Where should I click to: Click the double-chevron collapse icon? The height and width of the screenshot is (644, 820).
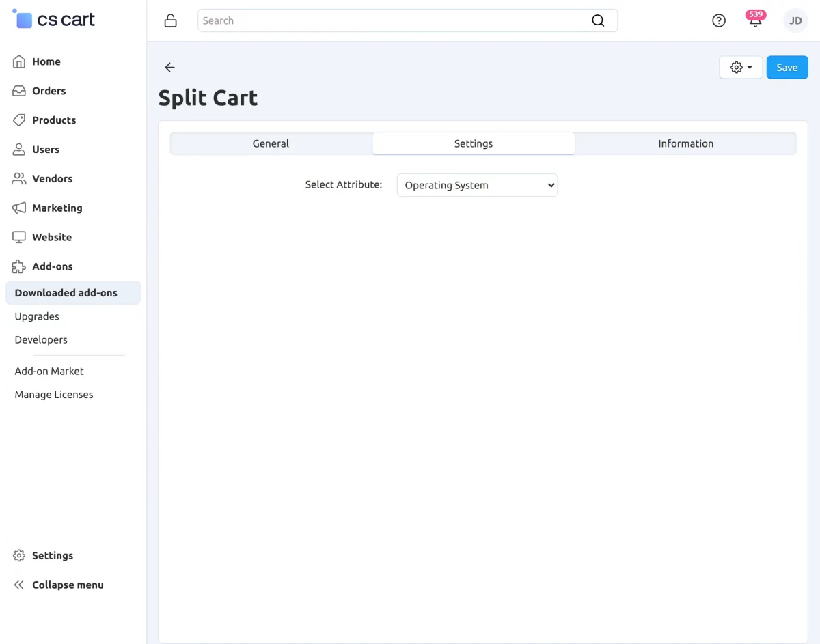(19, 585)
